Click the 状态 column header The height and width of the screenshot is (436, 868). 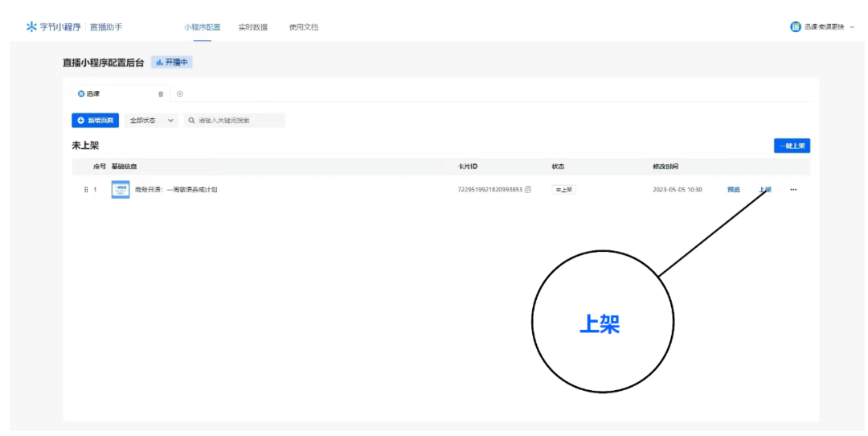558,167
